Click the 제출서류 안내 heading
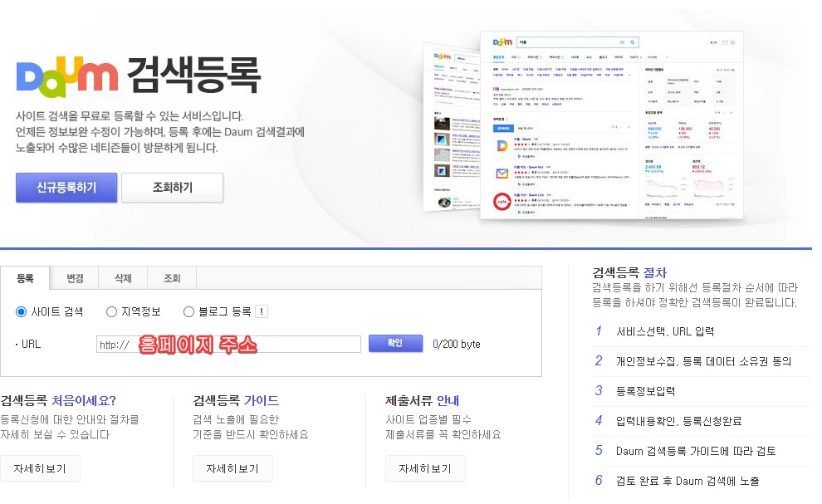The width and height of the screenshot is (822, 504). click(x=422, y=401)
